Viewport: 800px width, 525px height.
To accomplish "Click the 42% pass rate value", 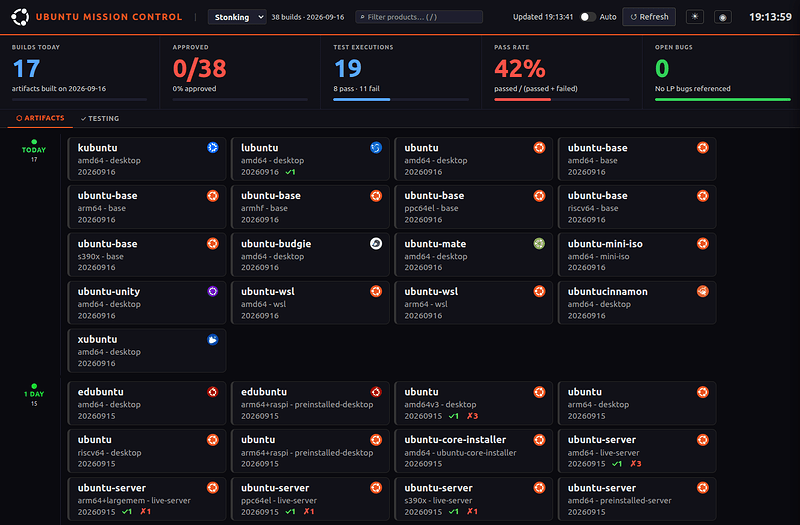I will (520, 68).
